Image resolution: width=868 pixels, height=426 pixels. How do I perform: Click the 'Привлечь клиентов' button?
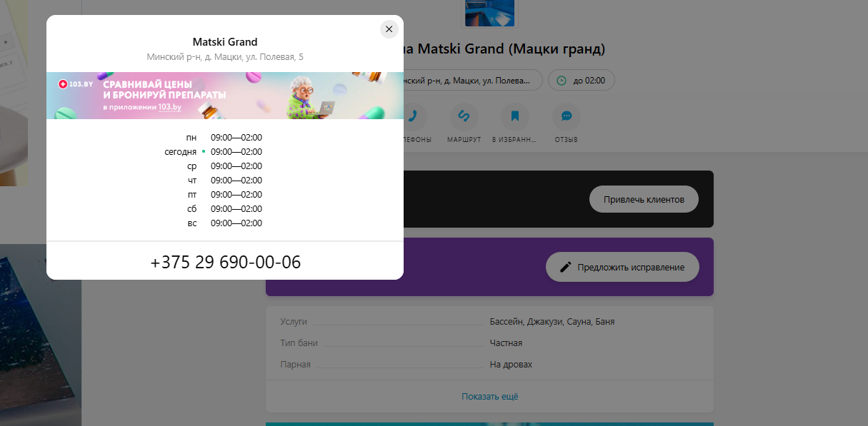pyautogui.click(x=644, y=199)
